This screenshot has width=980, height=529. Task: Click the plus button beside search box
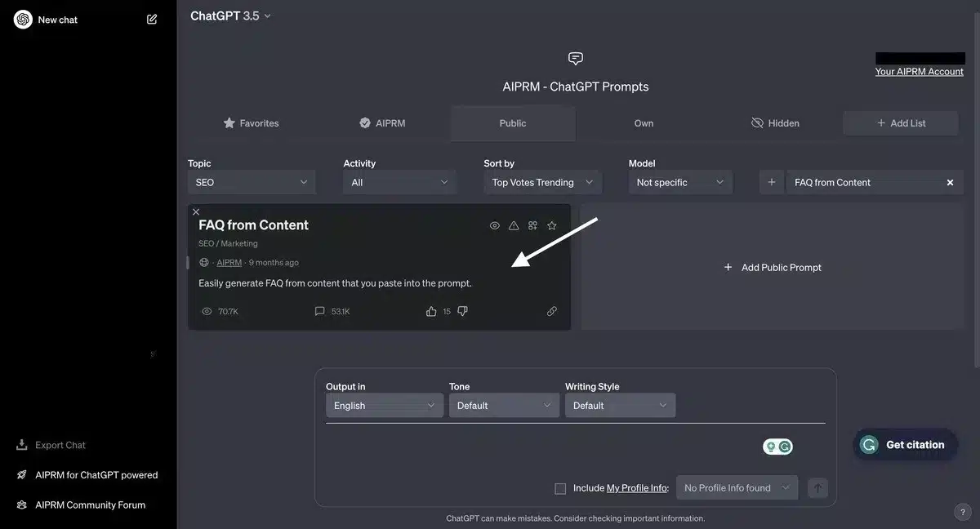click(x=771, y=182)
